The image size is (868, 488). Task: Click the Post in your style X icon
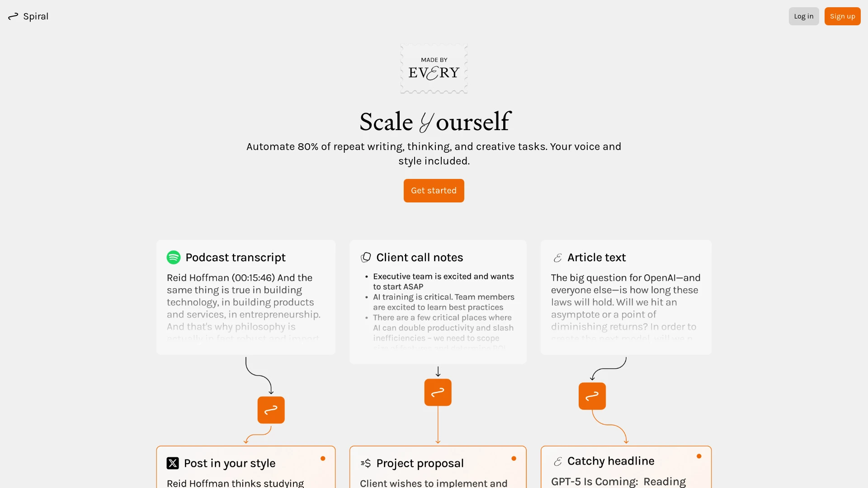click(x=173, y=464)
